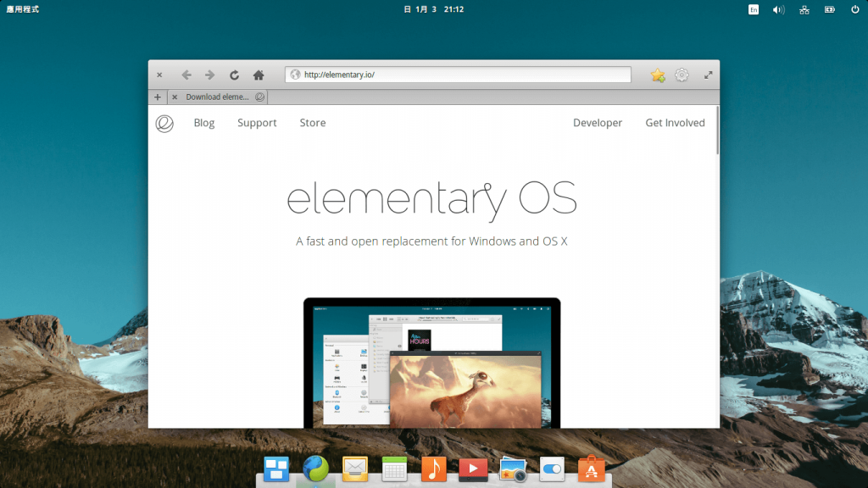Image resolution: width=868 pixels, height=488 pixels.
Task: Visit the Store page link
Action: coord(312,123)
